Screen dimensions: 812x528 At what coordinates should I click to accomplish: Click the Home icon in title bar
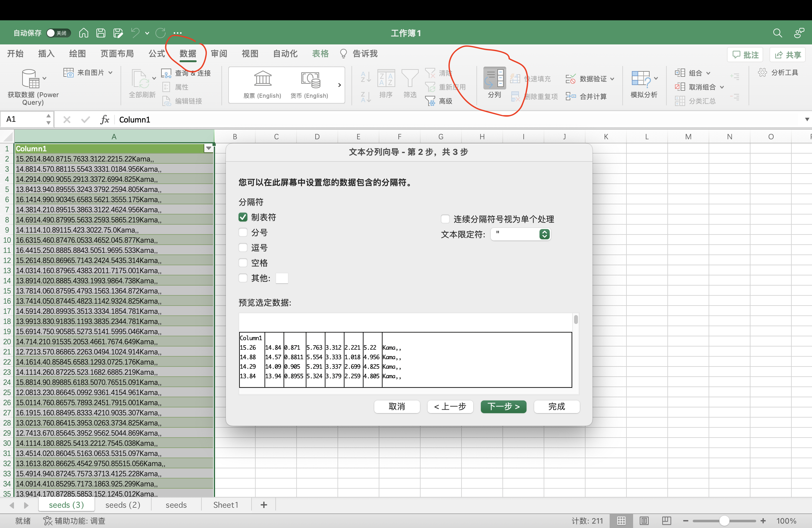[x=84, y=33]
